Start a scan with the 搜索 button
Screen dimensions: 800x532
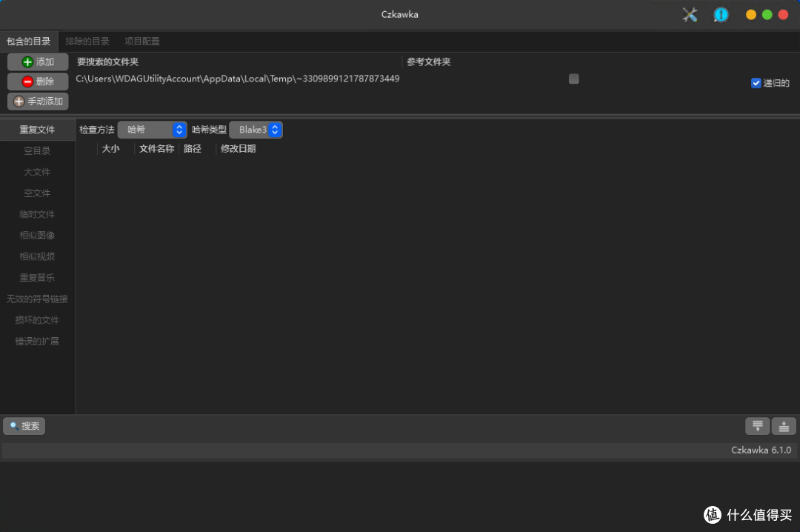click(24, 426)
